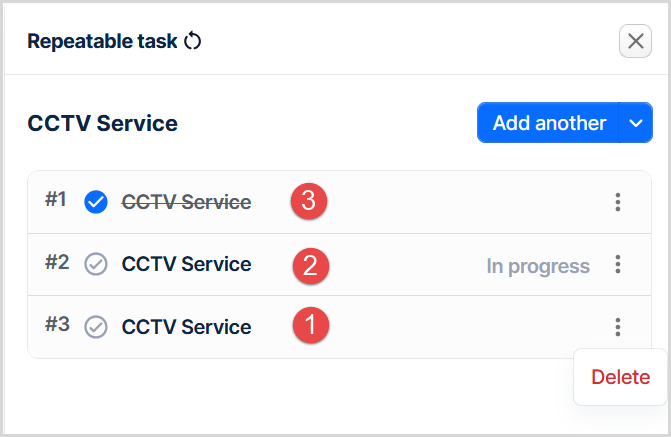
Task: Click the red badge numbered 1
Action: tap(310, 326)
